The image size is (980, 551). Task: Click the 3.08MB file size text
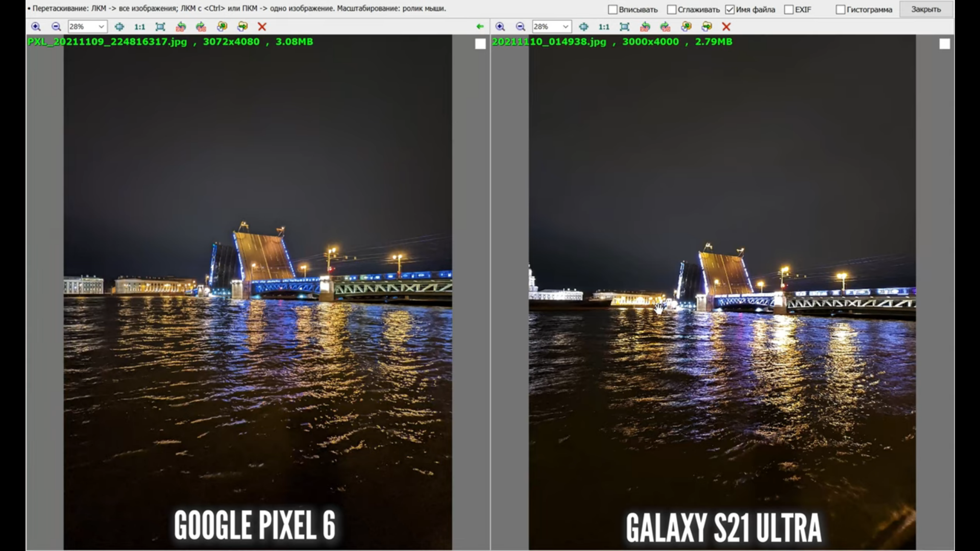(295, 42)
